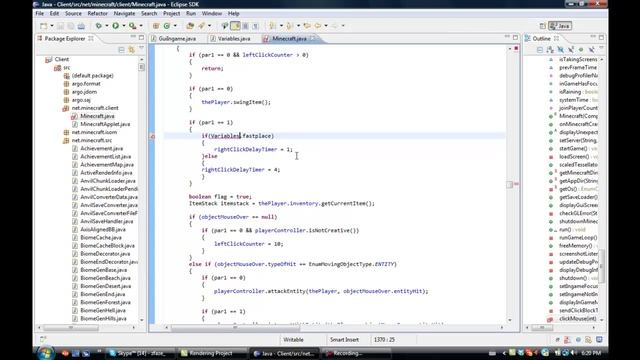Screen dimensions: 640x360
Task: Select clickMouse(int) in the Outline
Action: pyautogui.click(x=577, y=318)
